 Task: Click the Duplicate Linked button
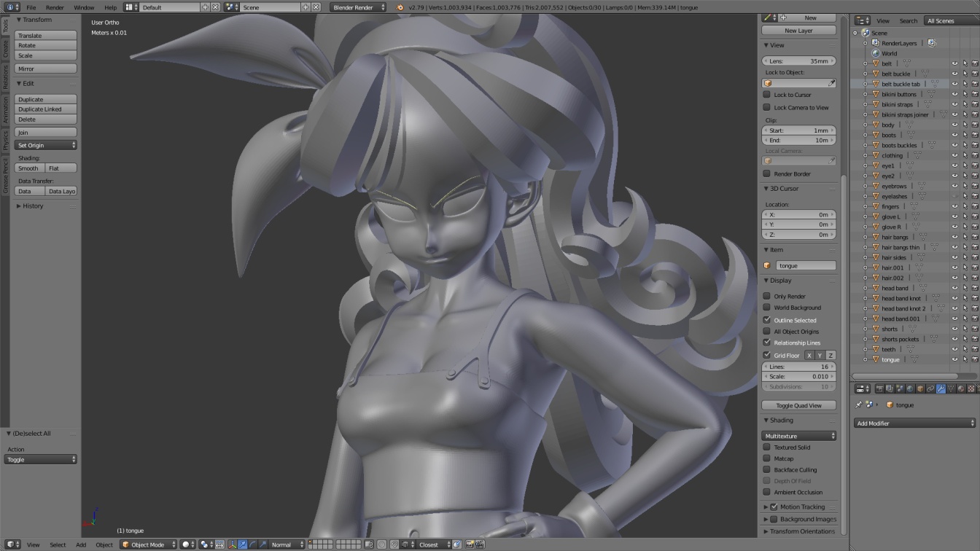pyautogui.click(x=46, y=109)
